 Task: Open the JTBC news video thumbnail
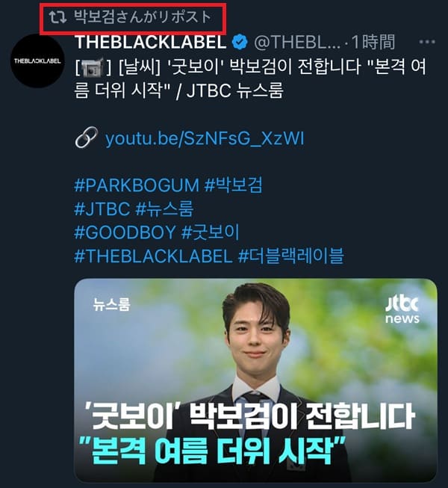pyautogui.click(x=255, y=380)
